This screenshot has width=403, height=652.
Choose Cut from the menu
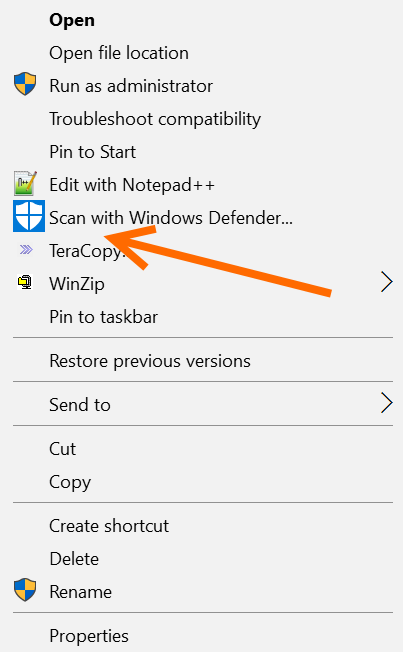coord(62,449)
